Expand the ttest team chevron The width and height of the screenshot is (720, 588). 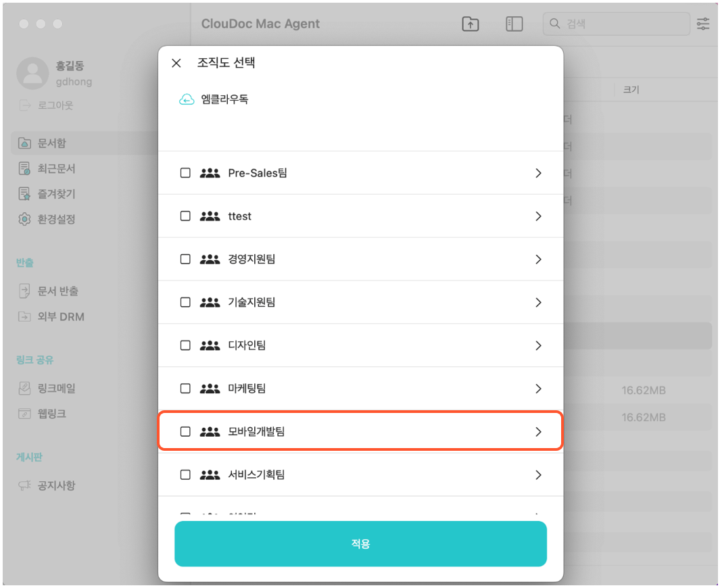pos(538,216)
